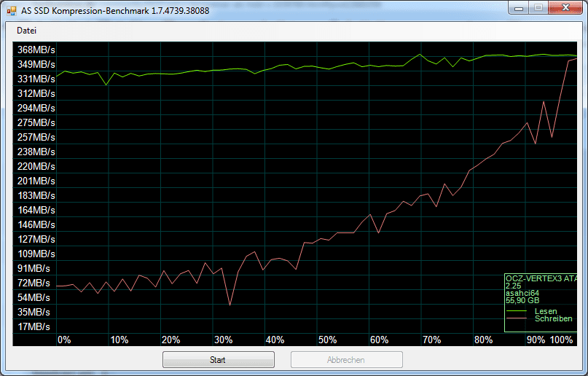Image resolution: width=588 pixels, height=376 pixels.
Task: Click the green Lesen line sample in legend
Action: point(517,311)
